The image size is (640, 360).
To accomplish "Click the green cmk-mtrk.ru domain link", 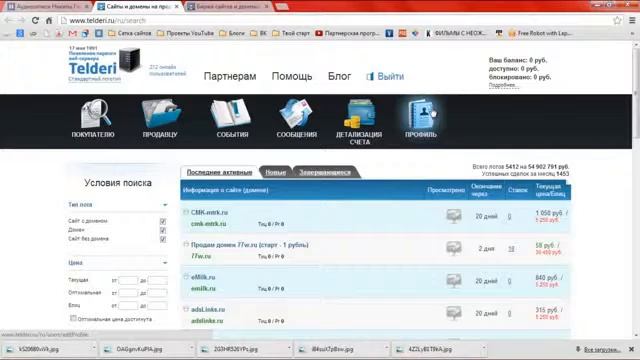I will point(209,224).
